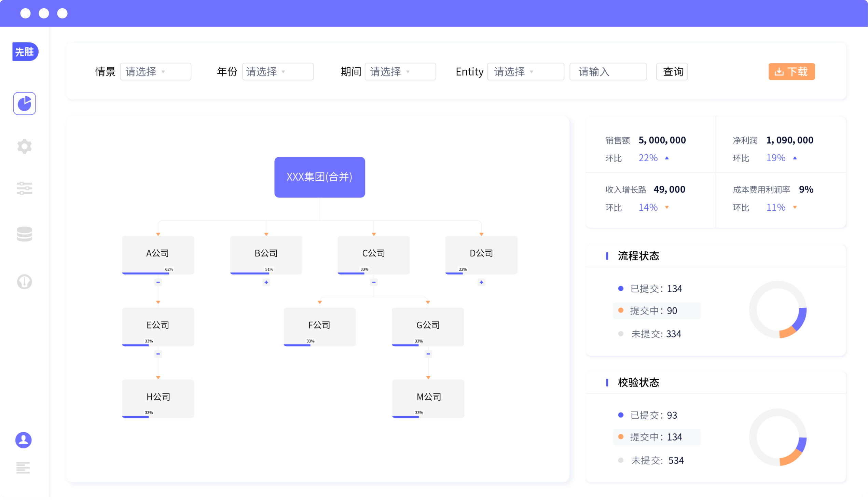The height and width of the screenshot is (502, 868).
Task: Click the 查询 query button
Action: [672, 72]
